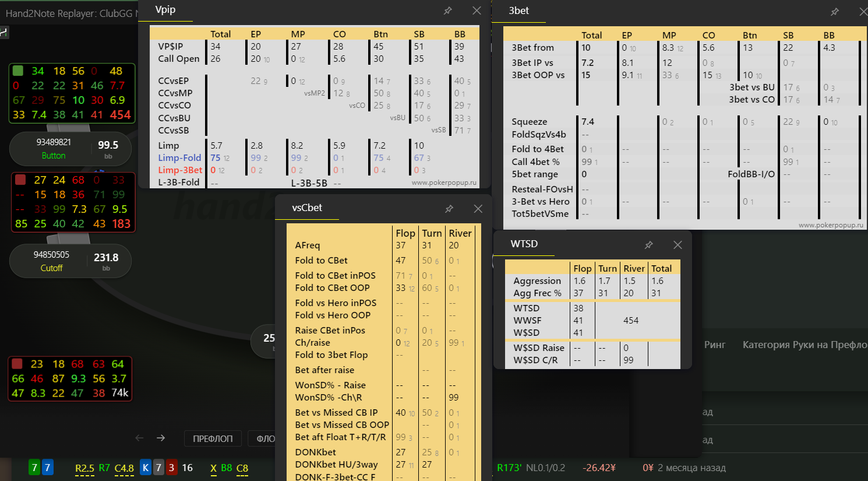Click the 231.8 bb stack value
The width and height of the screenshot is (868, 481).
tap(106, 257)
